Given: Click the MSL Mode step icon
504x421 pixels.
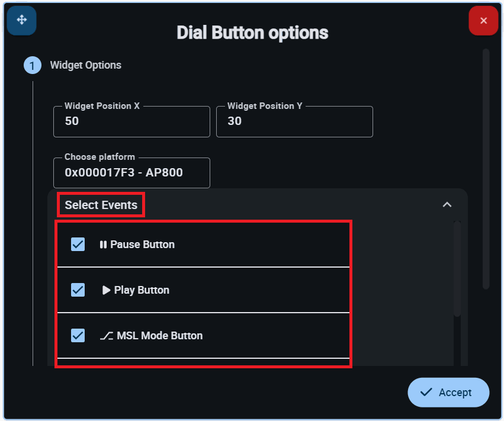Looking at the screenshot, I should (x=106, y=336).
